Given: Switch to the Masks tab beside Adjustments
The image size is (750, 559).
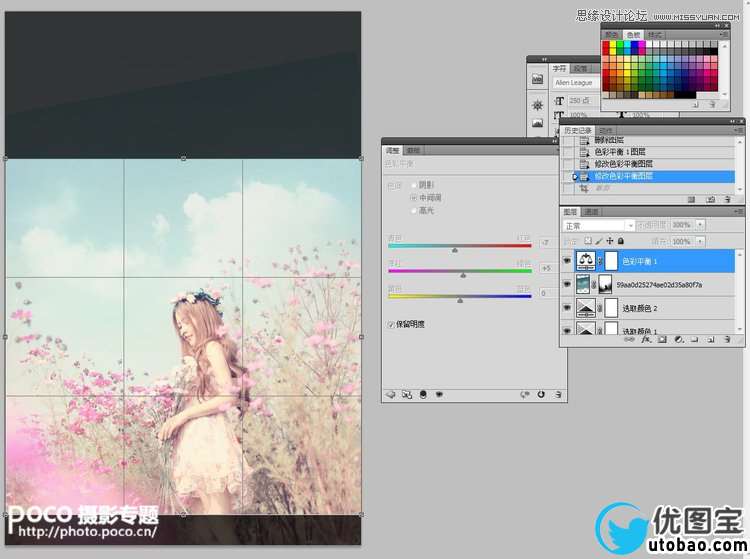Looking at the screenshot, I should 413,150.
